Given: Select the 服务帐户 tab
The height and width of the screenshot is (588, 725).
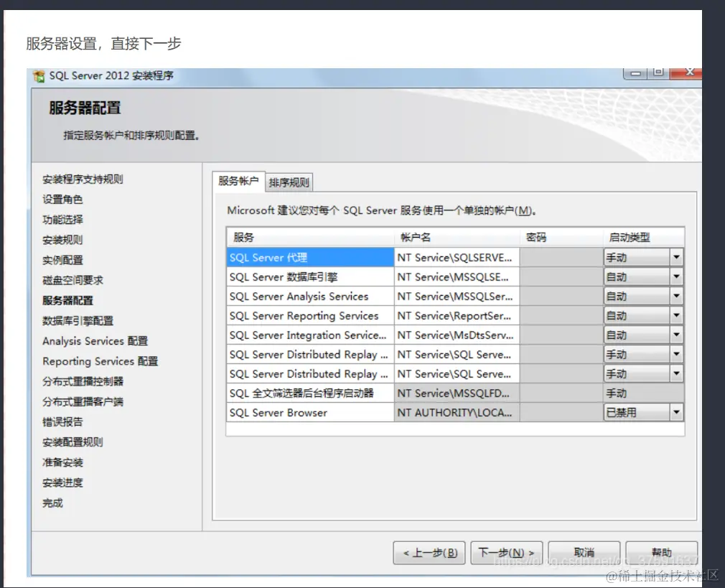Looking at the screenshot, I should coord(238,181).
